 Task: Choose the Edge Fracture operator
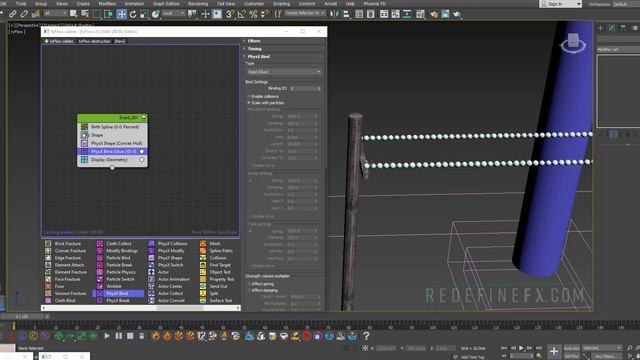point(64,258)
